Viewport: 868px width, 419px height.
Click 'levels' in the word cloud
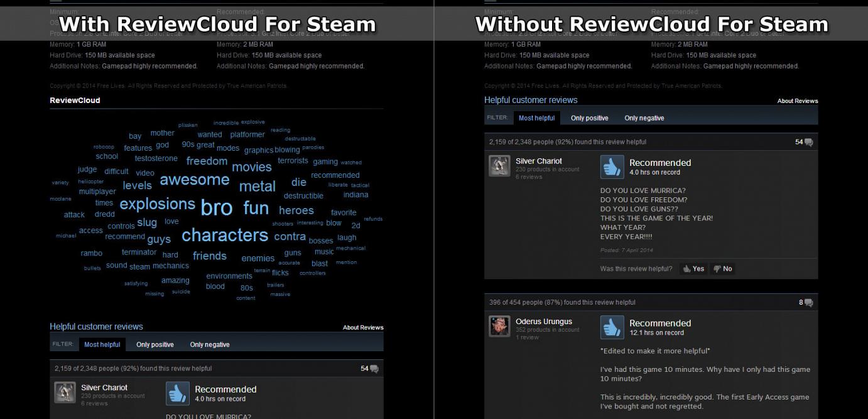pos(138,185)
